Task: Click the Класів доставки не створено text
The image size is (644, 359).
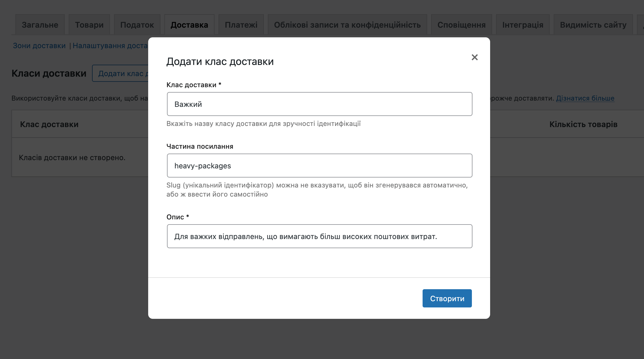Action: (72, 158)
